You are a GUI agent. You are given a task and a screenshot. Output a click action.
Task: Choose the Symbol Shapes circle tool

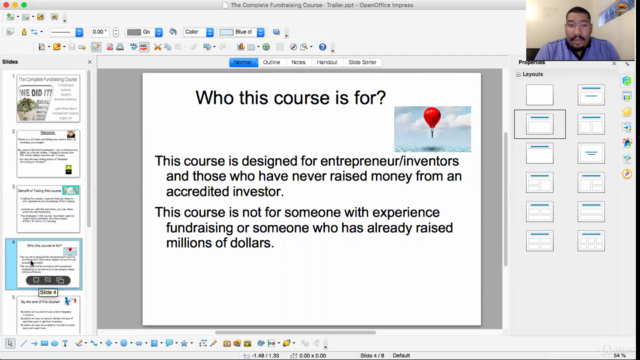coord(124,344)
